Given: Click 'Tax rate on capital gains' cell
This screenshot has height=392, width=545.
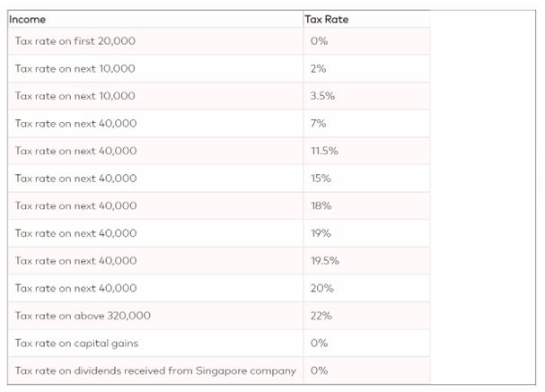Looking at the screenshot, I should pos(76,343).
